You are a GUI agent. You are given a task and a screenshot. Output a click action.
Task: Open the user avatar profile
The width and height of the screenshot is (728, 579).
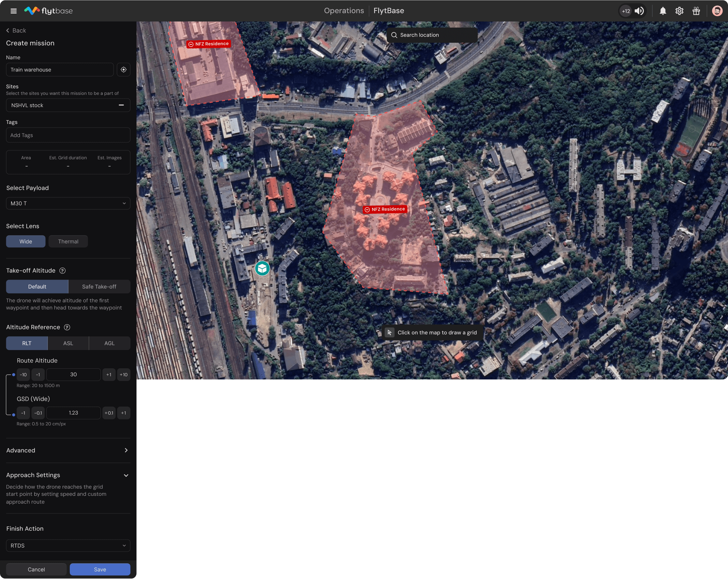(717, 11)
